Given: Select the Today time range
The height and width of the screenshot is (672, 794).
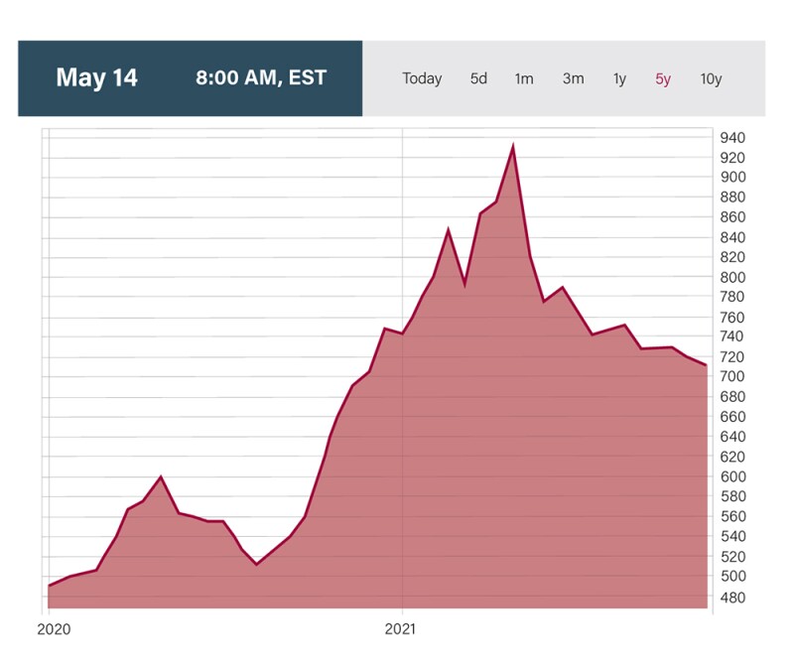Looking at the screenshot, I should [422, 79].
